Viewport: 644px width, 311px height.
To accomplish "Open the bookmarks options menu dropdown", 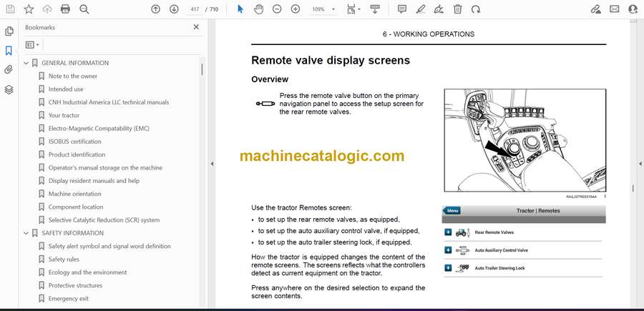I will (x=32, y=44).
